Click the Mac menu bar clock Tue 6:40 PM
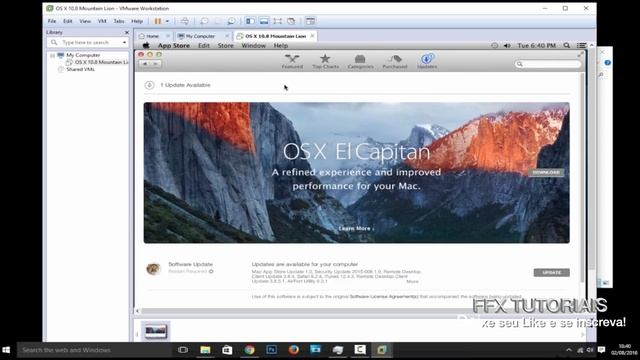 pos(536,46)
